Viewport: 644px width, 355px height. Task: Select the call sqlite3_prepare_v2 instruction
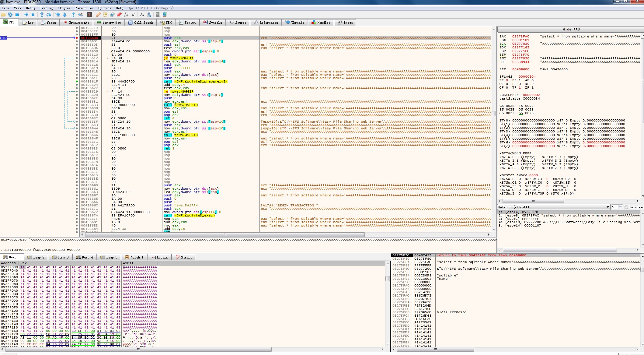tap(196, 81)
